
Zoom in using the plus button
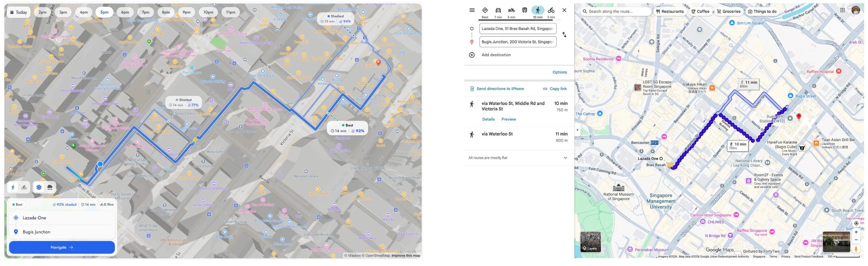856,232
